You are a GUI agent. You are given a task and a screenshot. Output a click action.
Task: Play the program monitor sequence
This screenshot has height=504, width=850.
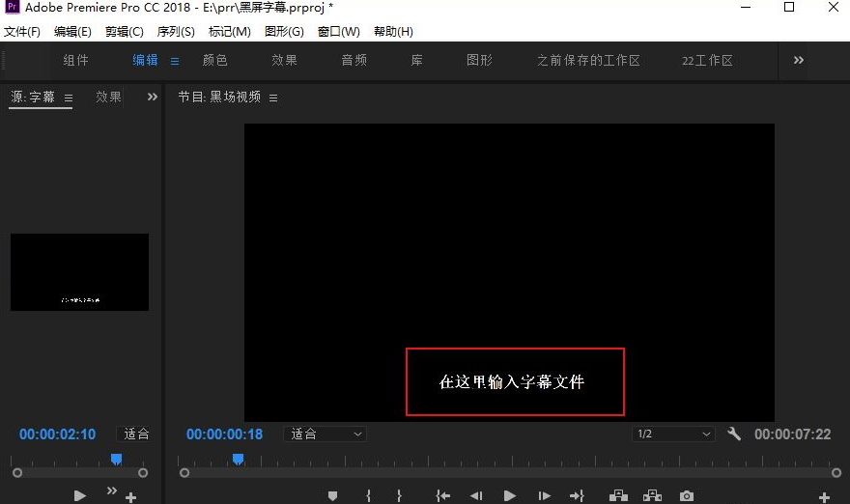(x=510, y=496)
